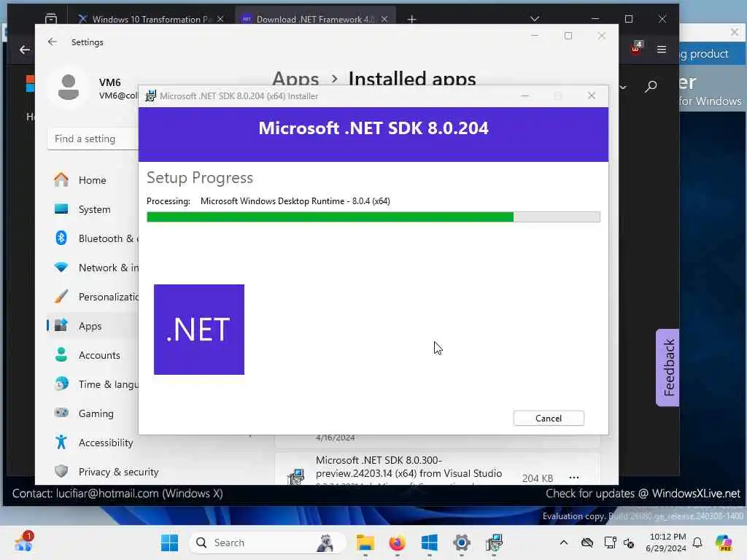747x560 pixels.
Task: Open Settings gear in taskbar
Action: 461,542
